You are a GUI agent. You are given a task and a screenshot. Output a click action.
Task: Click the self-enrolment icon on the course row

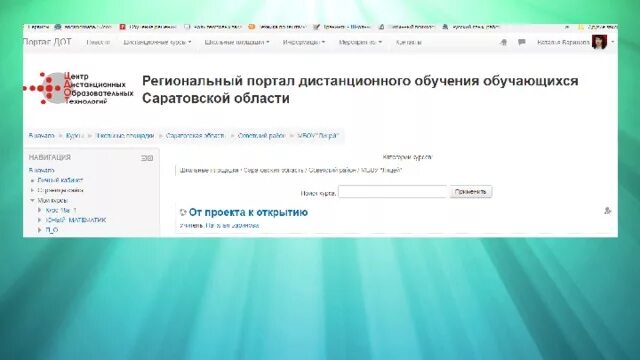click(x=607, y=211)
